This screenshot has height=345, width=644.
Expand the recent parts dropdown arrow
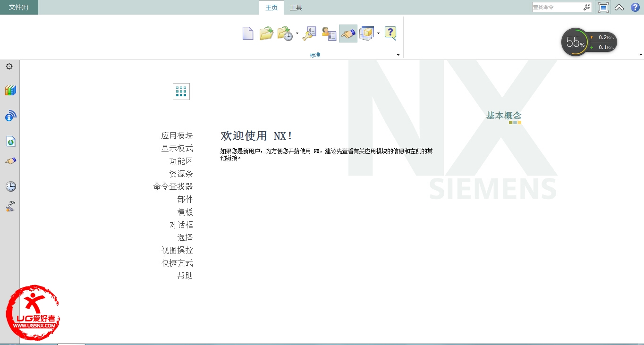[297, 34]
